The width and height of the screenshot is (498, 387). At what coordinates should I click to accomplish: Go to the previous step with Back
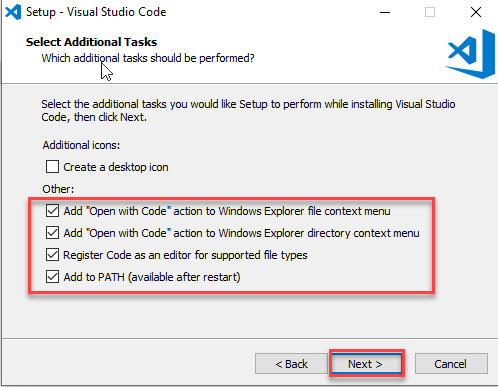(291, 364)
